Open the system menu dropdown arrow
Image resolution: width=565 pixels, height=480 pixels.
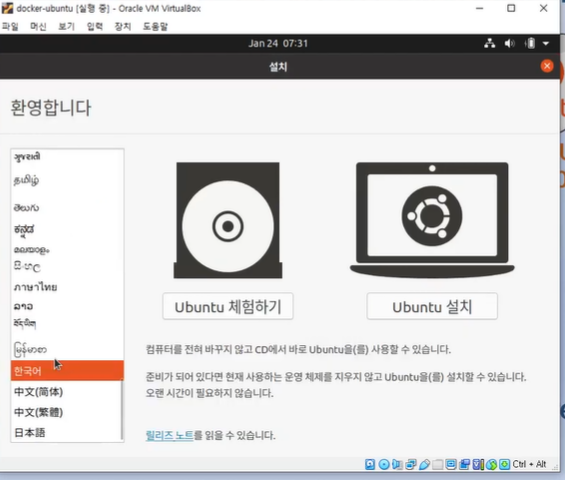[546, 44]
